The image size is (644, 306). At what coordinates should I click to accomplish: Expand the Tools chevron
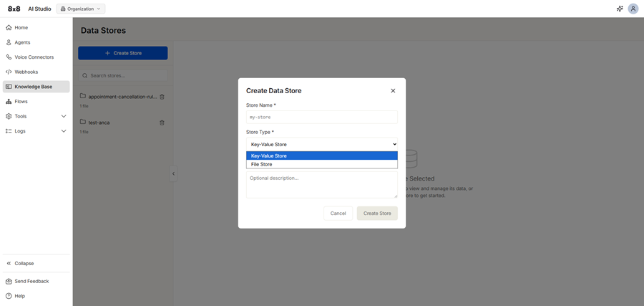click(x=64, y=116)
